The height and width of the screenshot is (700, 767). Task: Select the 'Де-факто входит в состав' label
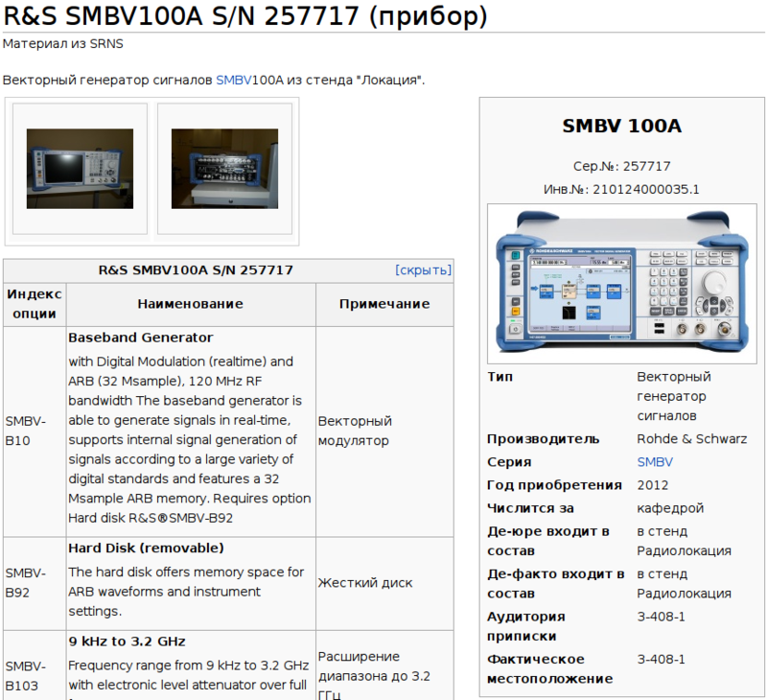(556, 584)
